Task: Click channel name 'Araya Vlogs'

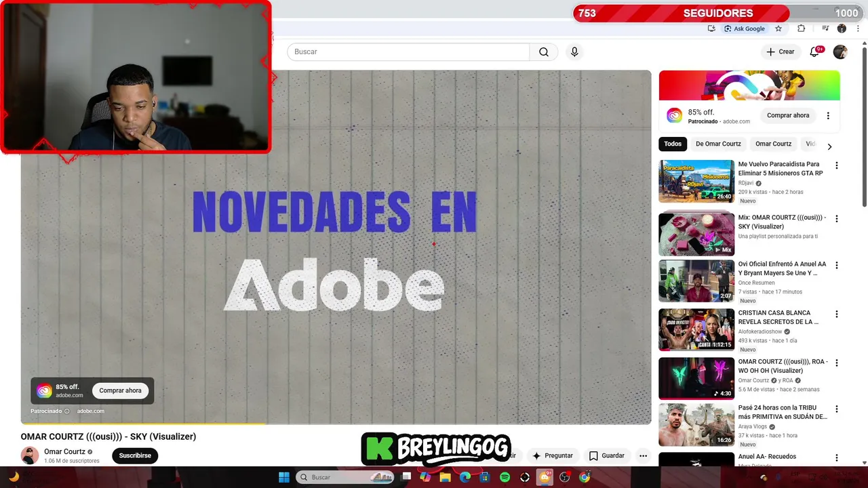Action: 753,427
